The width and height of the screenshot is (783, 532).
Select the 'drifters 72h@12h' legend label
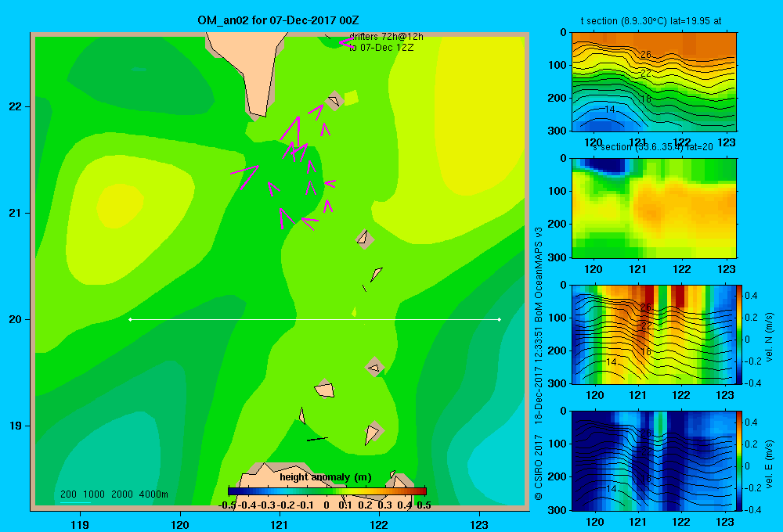(387, 37)
